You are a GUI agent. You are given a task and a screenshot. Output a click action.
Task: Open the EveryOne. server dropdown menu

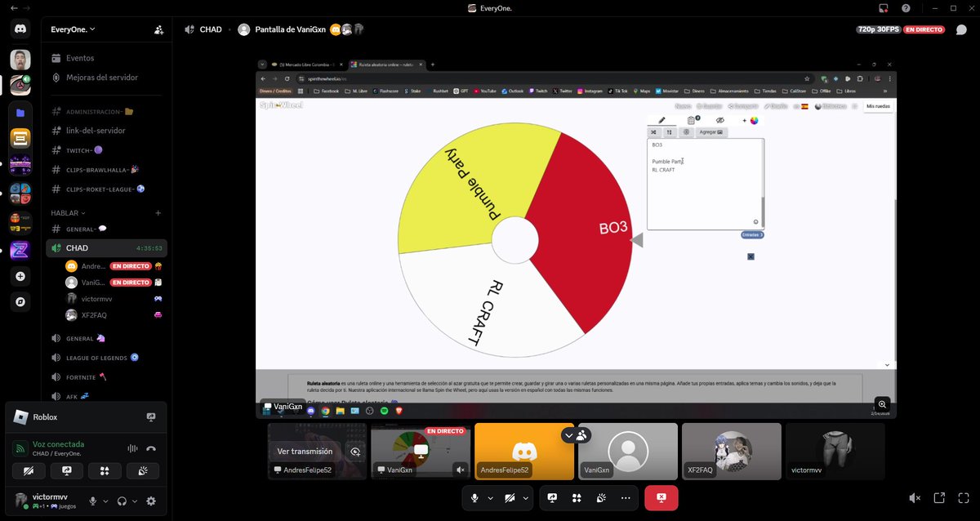coord(73,29)
